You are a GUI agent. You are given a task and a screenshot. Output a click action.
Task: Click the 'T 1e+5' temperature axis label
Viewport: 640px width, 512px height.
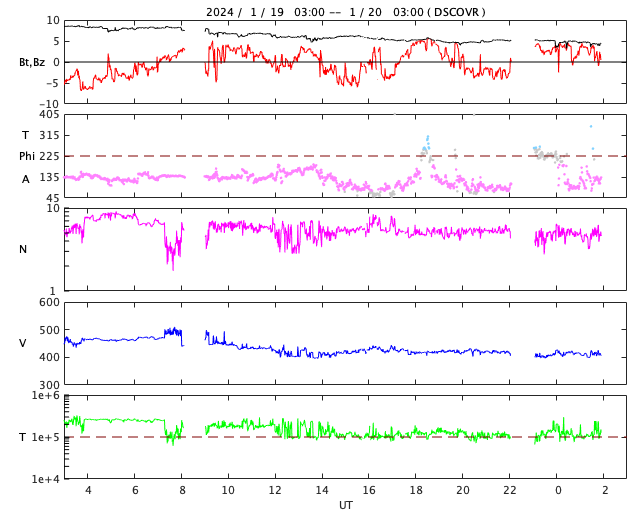[39, 437]
